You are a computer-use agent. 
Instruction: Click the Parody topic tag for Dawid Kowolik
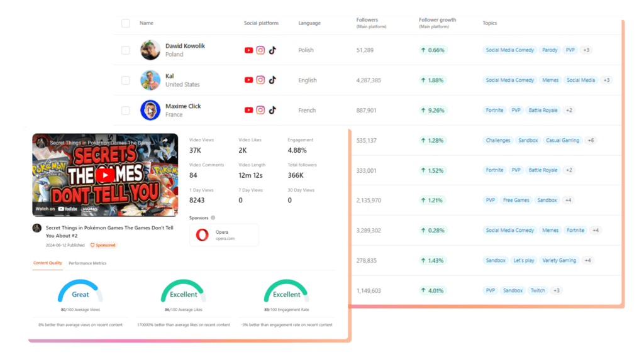pos(550,50)
